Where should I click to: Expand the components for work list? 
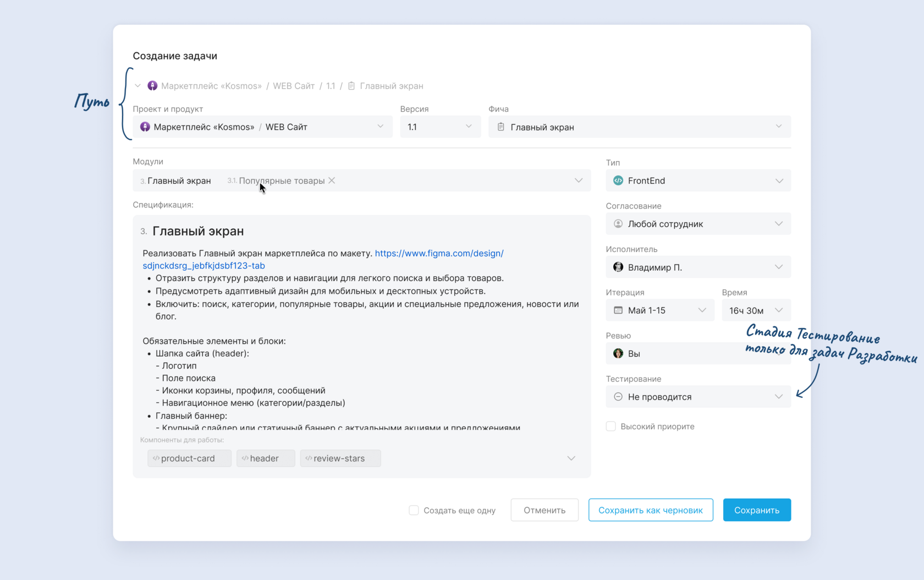(571, 458)
